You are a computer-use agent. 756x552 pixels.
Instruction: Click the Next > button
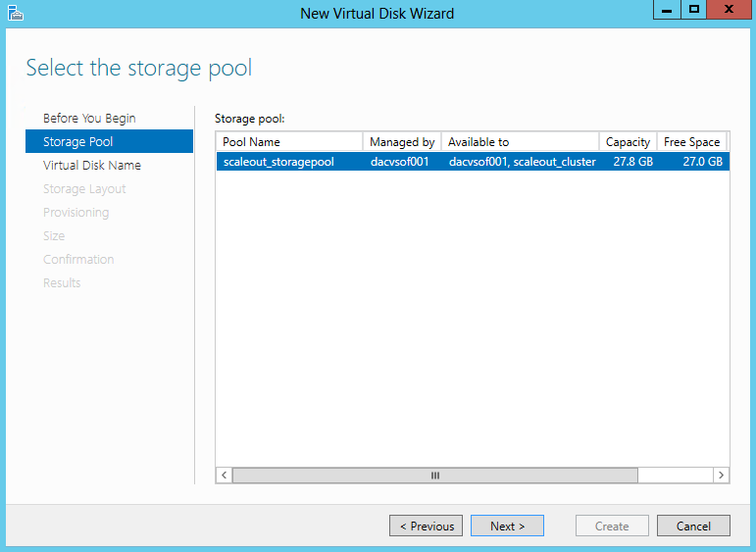click(507, 526)
